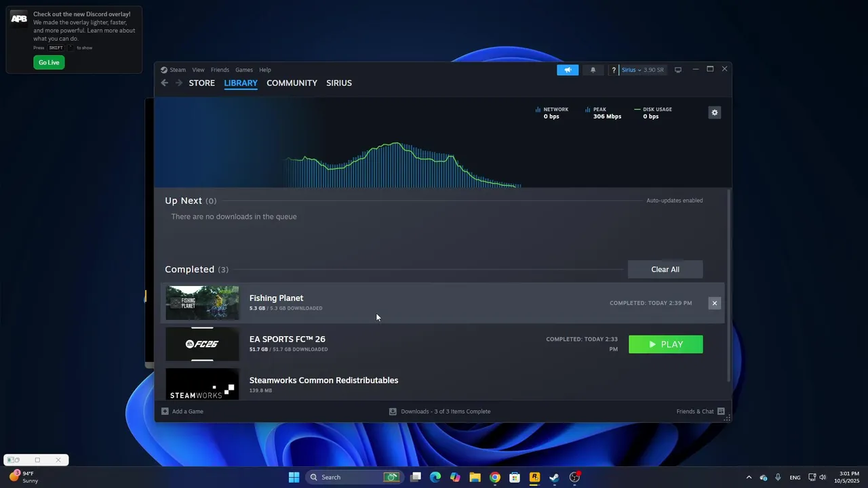Click the Steam taskbar icon

[554, 477]
